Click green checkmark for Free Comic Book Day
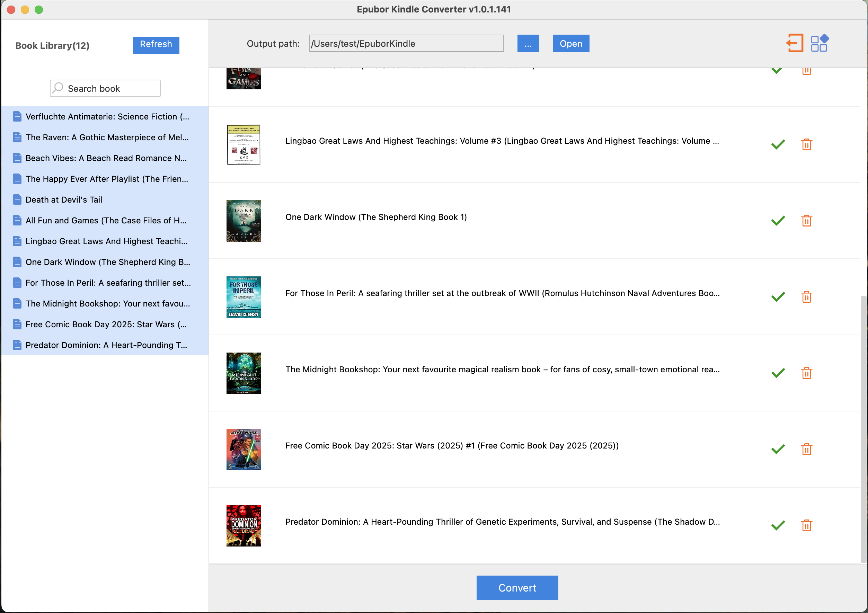Viewport: 868px width, 613px height. (778, 449)
